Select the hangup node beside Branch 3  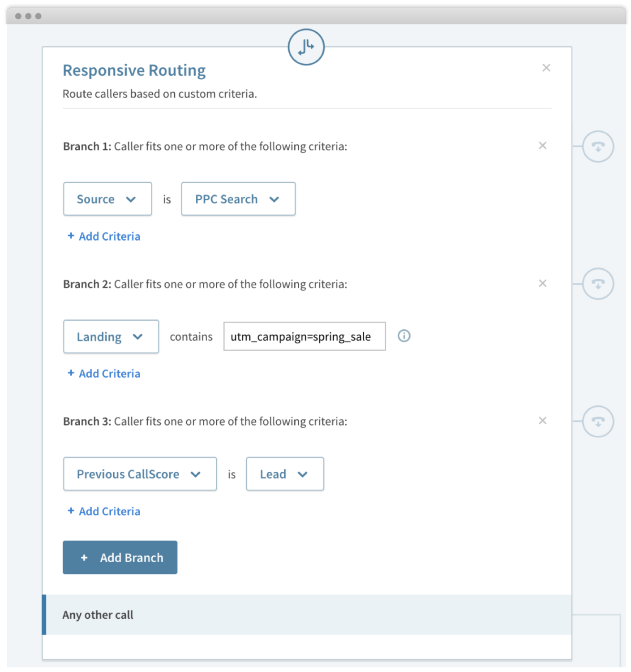point(597,421)
